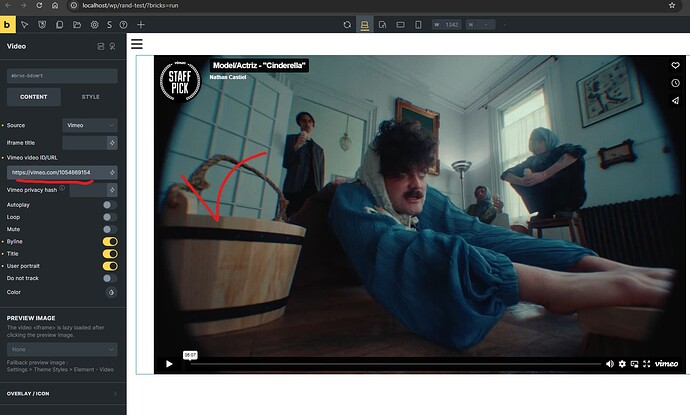
Task: Click dynamic data icon for Vimeo URL
Action: (112, 173)
